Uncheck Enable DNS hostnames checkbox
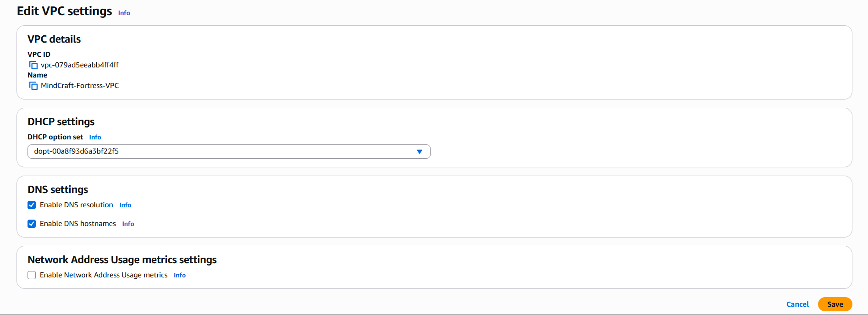This screenshot has width=868, height=315. point(32,224)
